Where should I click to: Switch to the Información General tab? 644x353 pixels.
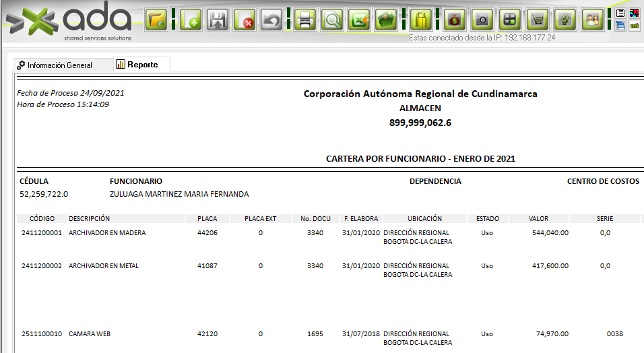click(59, 65)
